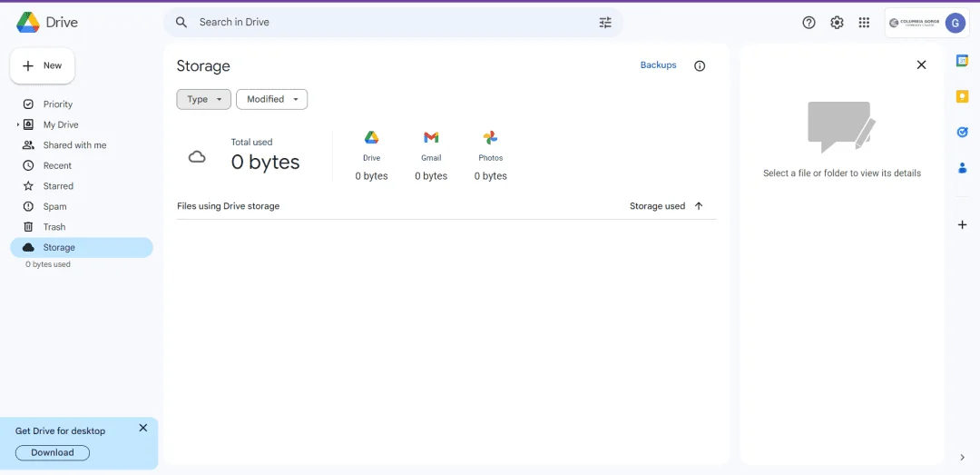Image resolution: width=980 pixels, height=475 pixels.
Task: Open the Backups link
Action: (658, 65)
